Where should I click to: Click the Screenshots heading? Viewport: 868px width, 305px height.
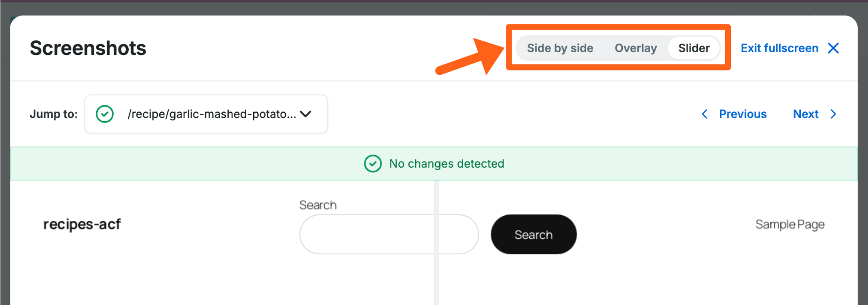click(x=88, y=48)
